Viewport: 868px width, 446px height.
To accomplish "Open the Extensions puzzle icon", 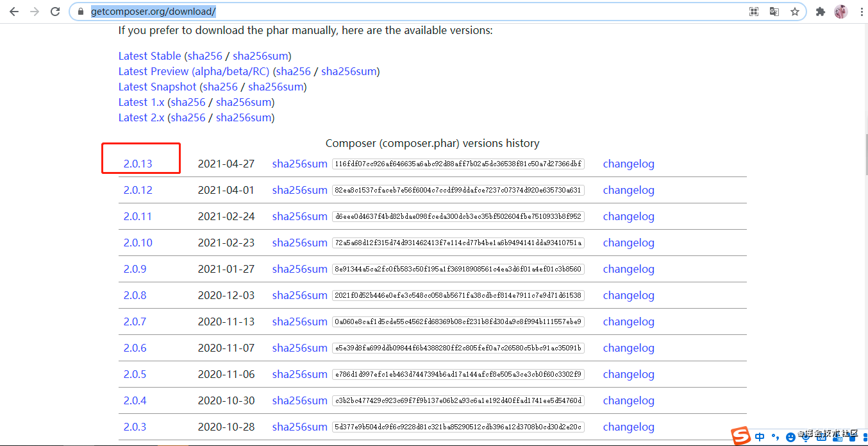I will [820, 12].
